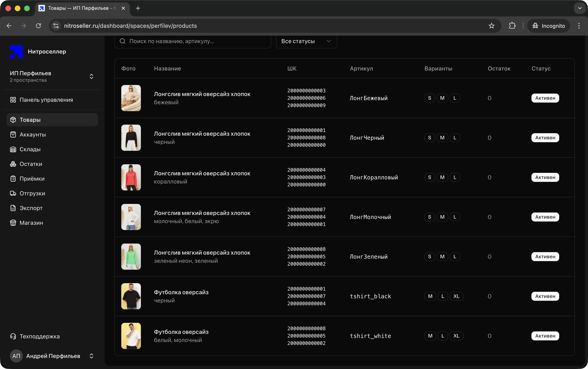Click the Активен badge for tshirt_white
This screenshot has width=588, height=369.
click(x=545, y=336)
